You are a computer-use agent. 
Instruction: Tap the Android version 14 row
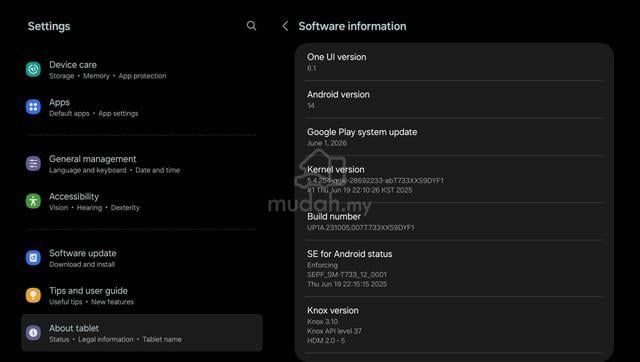click(x=454, y=100)
